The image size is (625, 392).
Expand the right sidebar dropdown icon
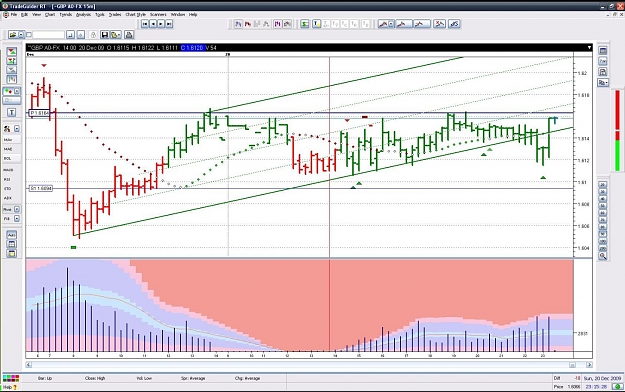click(x=603, y=83)
